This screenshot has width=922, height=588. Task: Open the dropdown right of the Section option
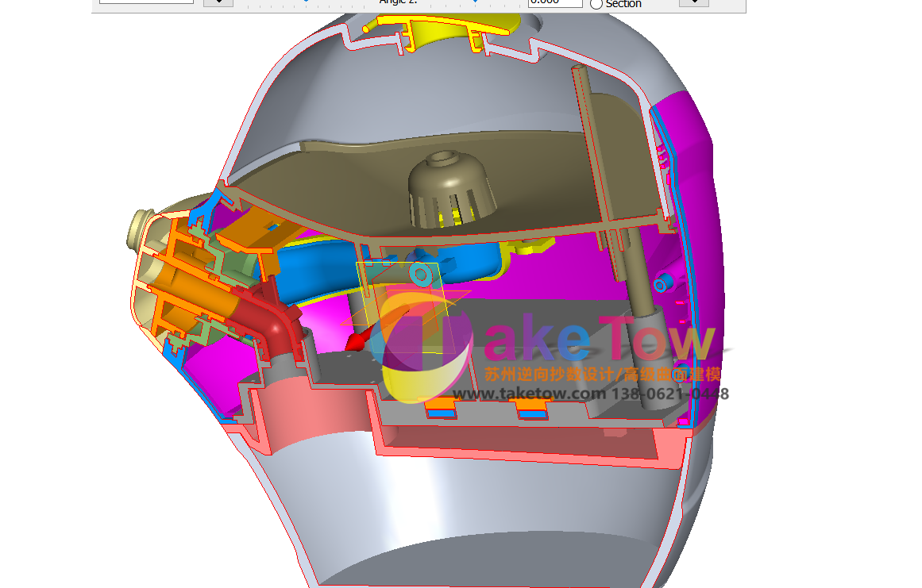coord(694,2)
